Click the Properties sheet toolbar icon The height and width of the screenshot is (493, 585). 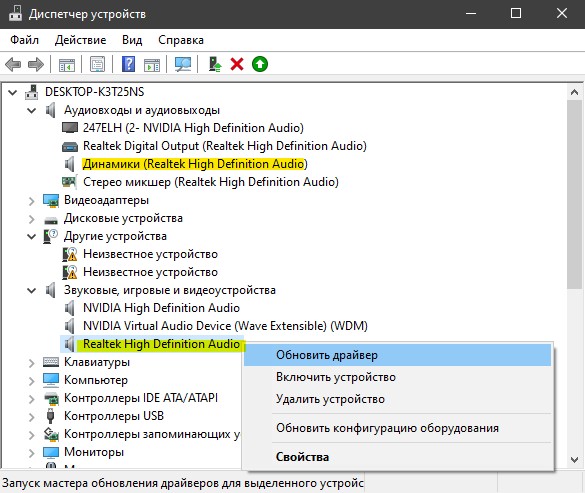[97, 64]
